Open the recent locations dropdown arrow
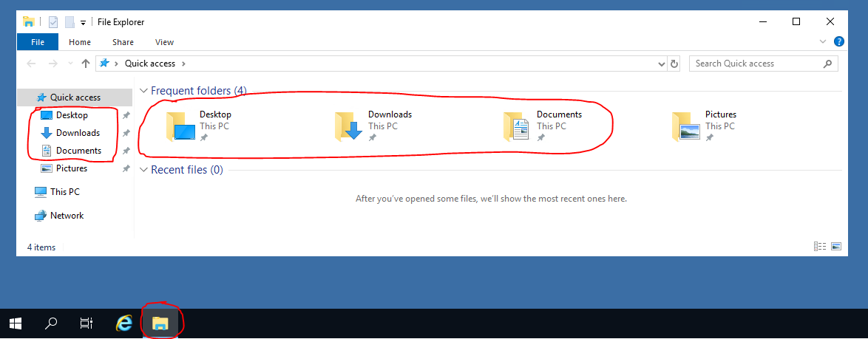Viewport: 868px width, 339px height. tap(70, 64)
